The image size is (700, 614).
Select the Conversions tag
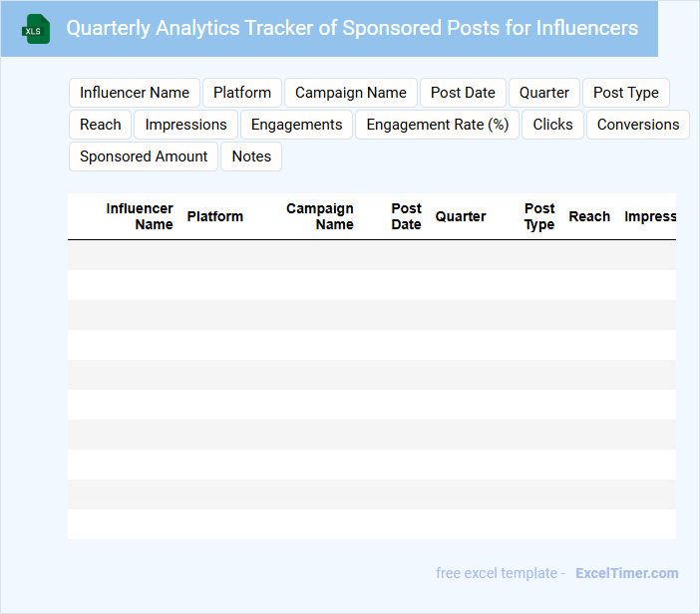(638, 125)
